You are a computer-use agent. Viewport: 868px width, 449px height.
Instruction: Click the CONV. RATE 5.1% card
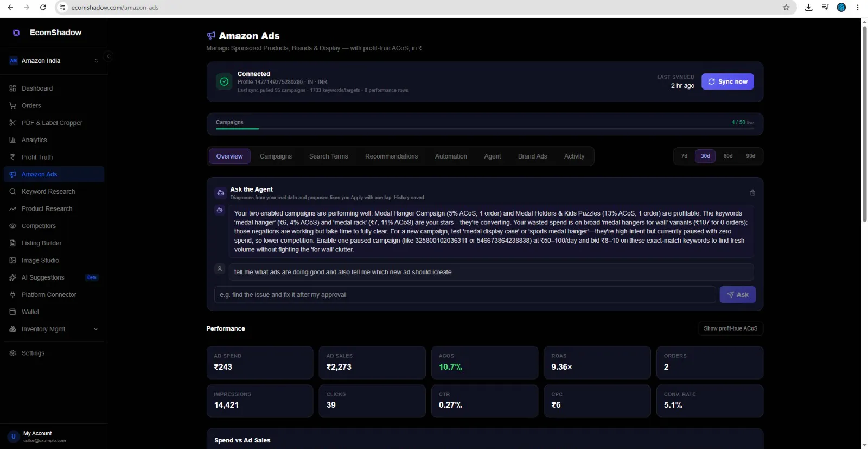(x=710, y=401)
